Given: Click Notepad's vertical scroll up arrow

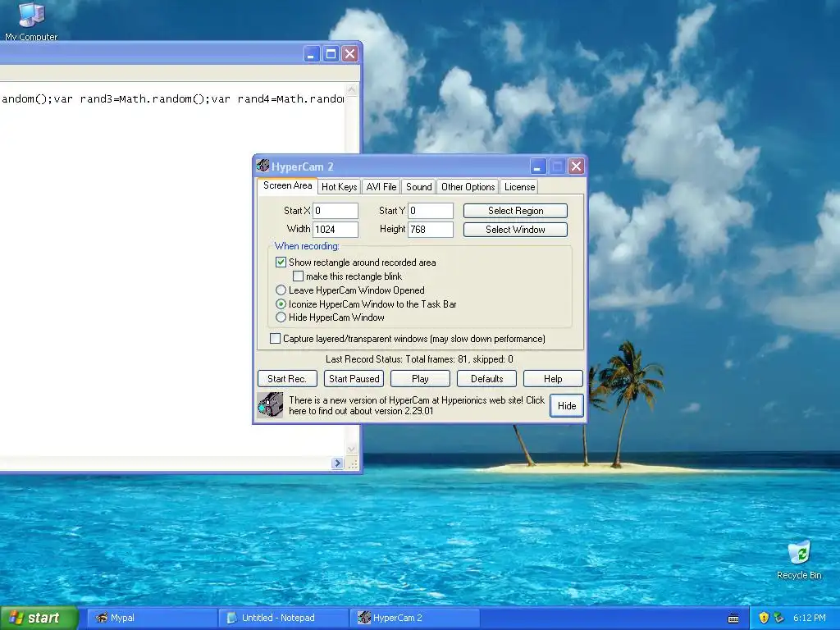Looking at the screenshot, I should (x=351, y=89).
